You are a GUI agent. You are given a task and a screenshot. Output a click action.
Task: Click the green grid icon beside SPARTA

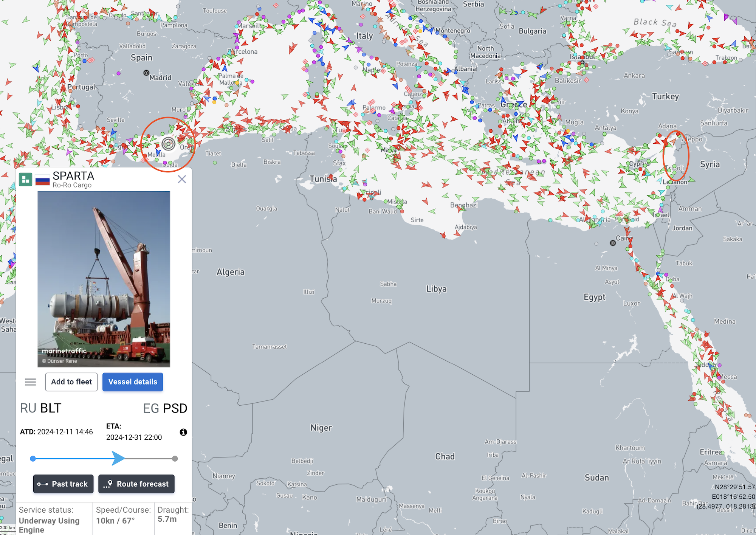(x=26, y=179)
